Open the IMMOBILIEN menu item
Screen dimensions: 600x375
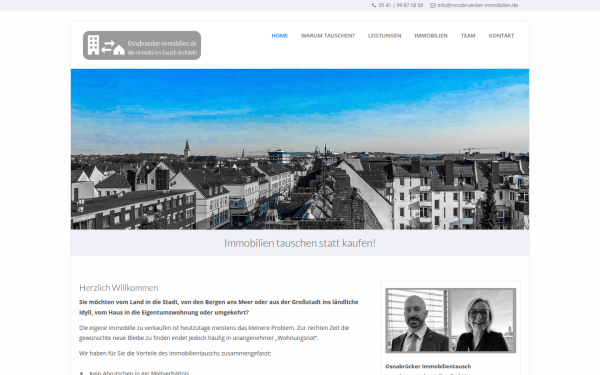[x=431, y=36]
